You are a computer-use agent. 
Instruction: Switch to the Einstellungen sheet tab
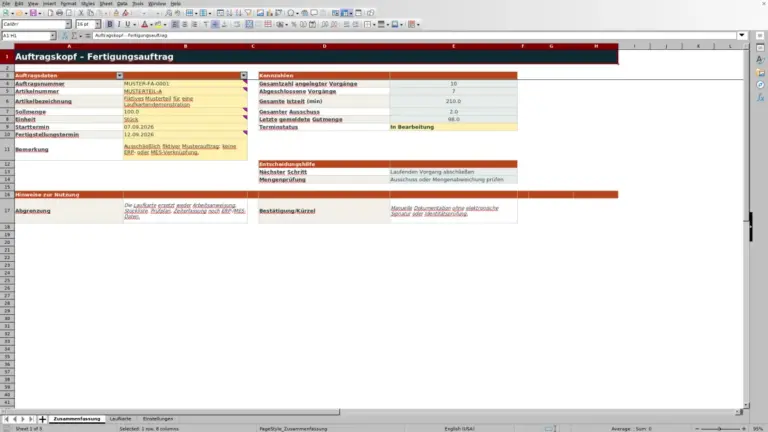tap(158, 419)
